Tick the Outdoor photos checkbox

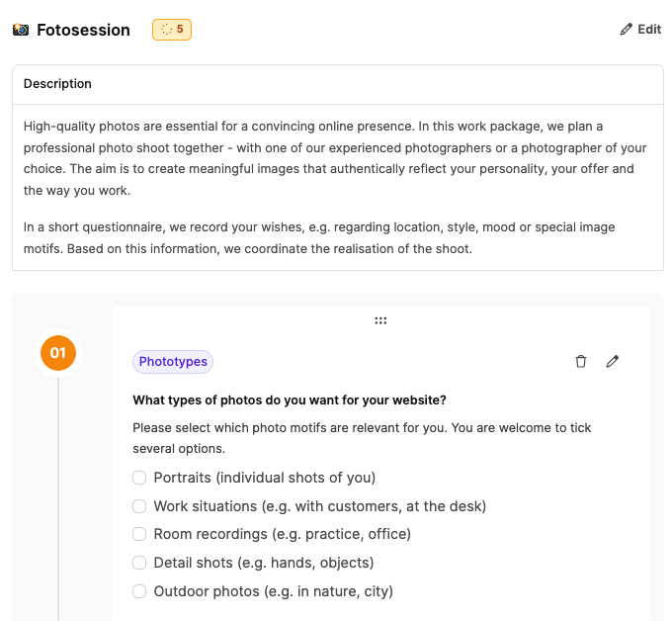140,591
